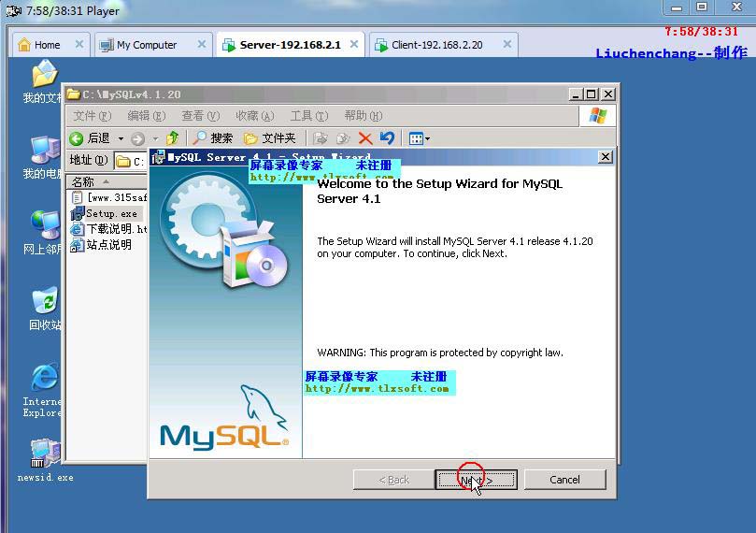Click the green 后退 back arrow icon

coord(77,139)
